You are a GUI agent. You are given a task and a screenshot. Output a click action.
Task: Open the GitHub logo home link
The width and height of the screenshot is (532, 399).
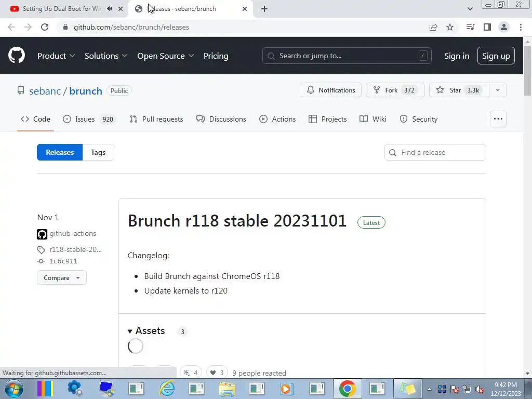(x=17, y=56)
